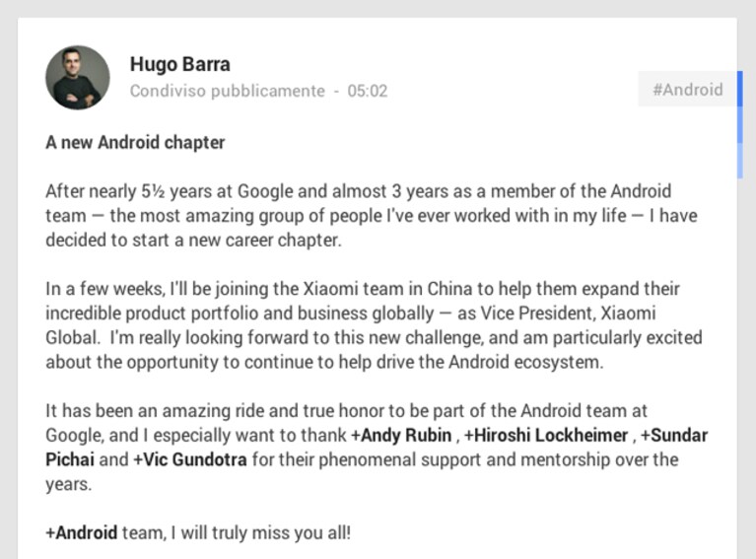Image resolution: width=756 pixels, height=559 pixels.
Task: Click the +Sundar mention at line end
Action: [x=674, y=435]
